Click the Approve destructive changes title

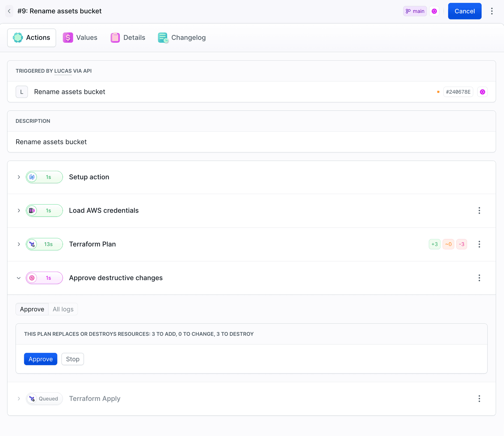click(x=116, y=278)
